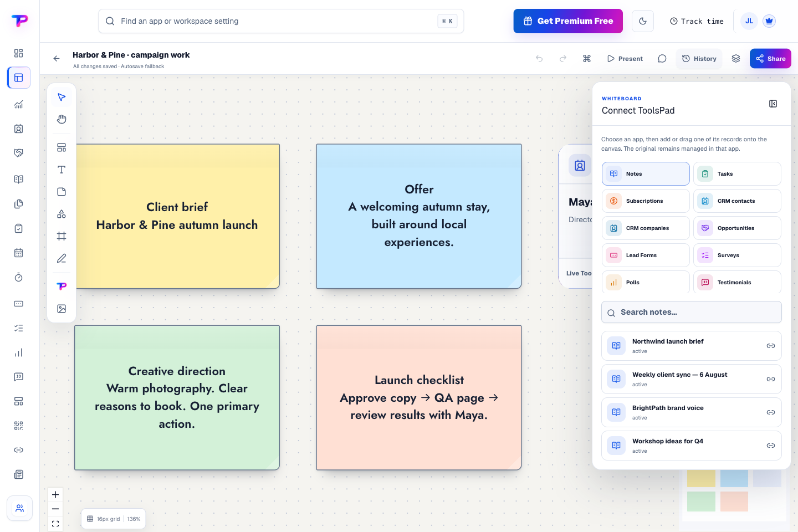Open the Subscriptions app tile
The height and width of the screenshot is (532, 798).
tap(646, 201)
